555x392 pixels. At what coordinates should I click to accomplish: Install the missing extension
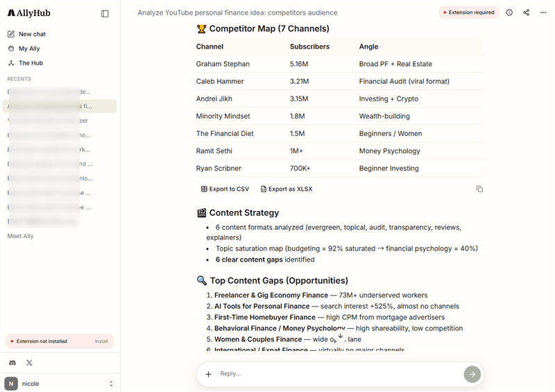click(x=101, y=341)
